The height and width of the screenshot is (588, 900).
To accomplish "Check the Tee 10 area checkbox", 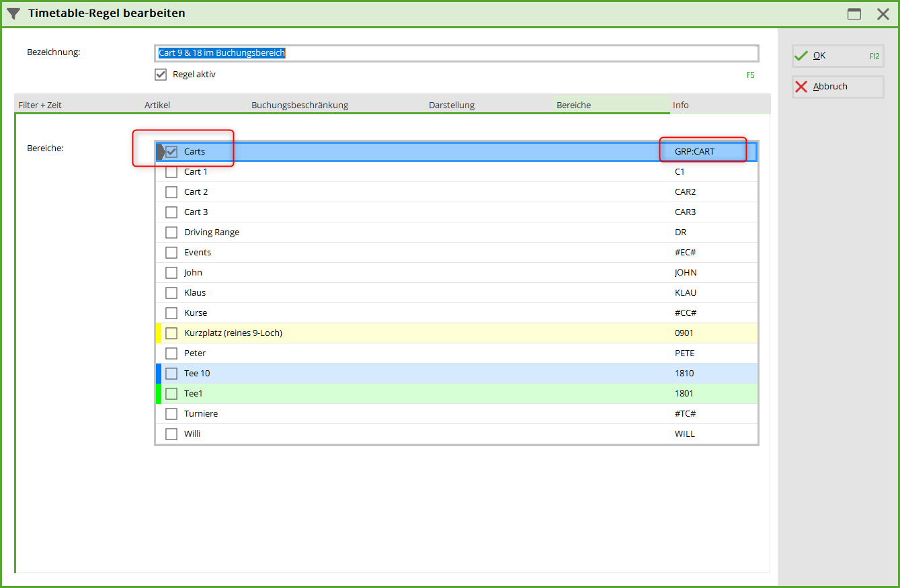I will tap(171, 374).
